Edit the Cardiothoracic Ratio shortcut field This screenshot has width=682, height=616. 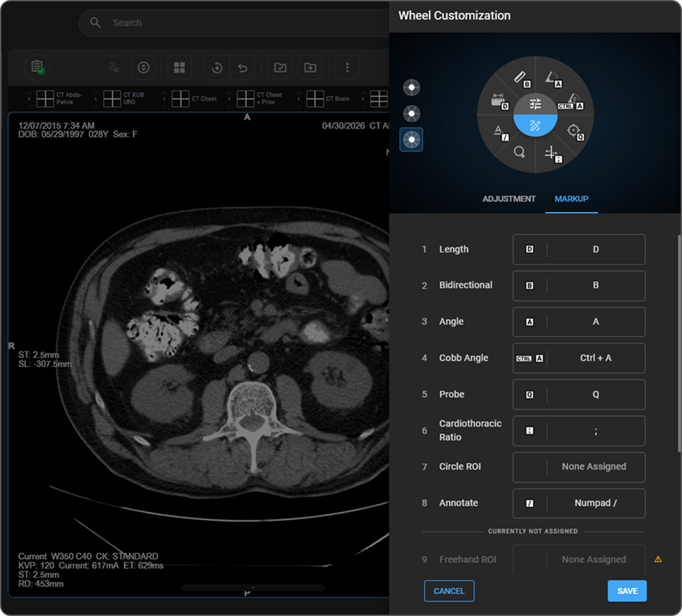[579, 431]
